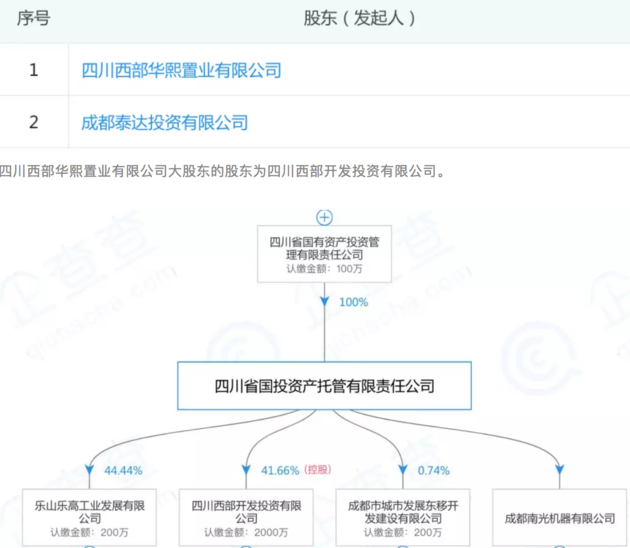Click the arrow marker beside 44.44%
The width and height of the screenshot is (630, 548).
(x=89, y=470)
